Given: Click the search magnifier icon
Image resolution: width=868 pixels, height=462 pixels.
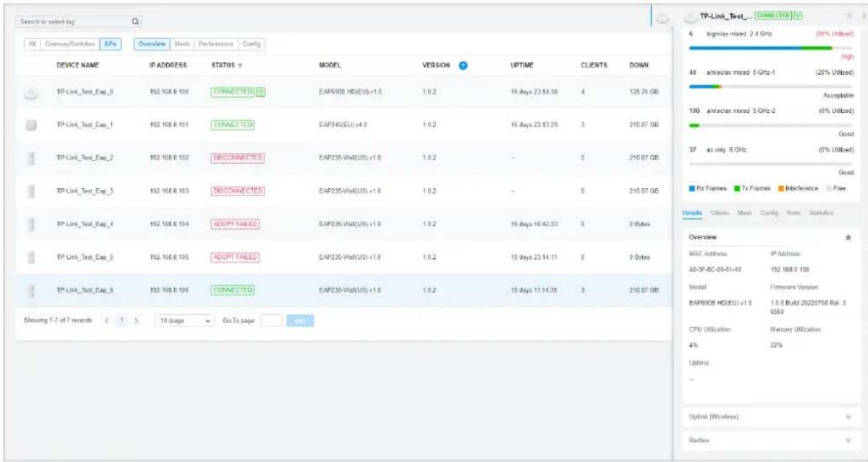Looking at the screenshot, I should coord(135,22).
